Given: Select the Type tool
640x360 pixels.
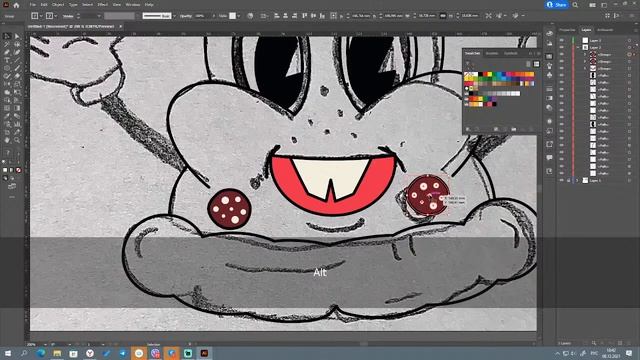Looking at the screenshot, I should pyautogui.click(x=7, y=60).
